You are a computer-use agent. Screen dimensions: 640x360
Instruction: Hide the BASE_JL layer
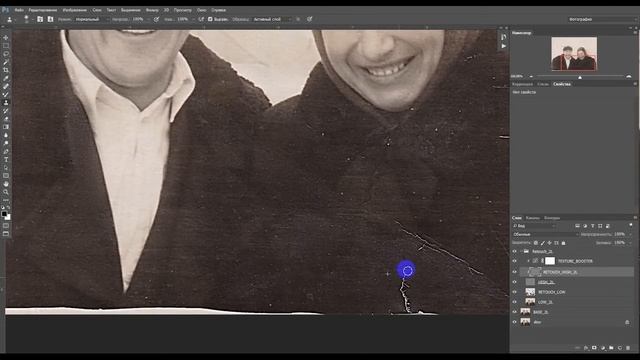(x=515, y=312)
